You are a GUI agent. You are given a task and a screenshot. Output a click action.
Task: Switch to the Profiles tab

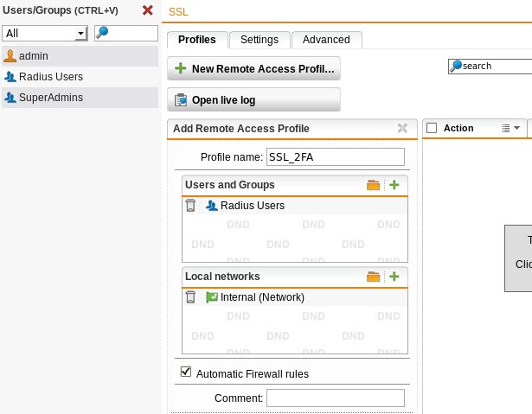point(197,40)
